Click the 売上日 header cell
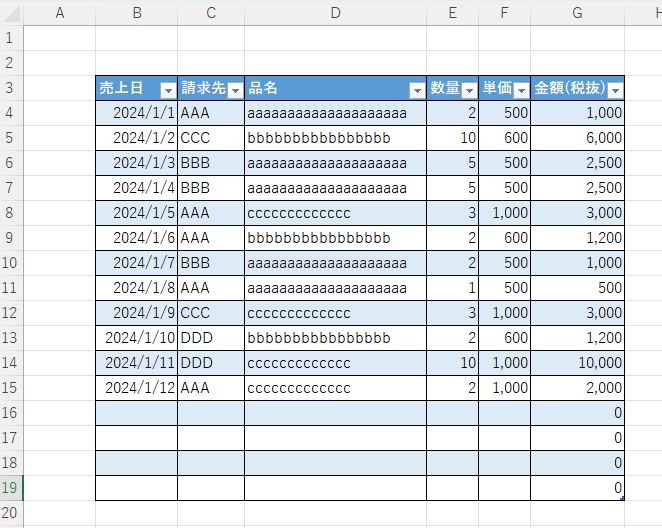662x528 pixels. pos(137,88)
